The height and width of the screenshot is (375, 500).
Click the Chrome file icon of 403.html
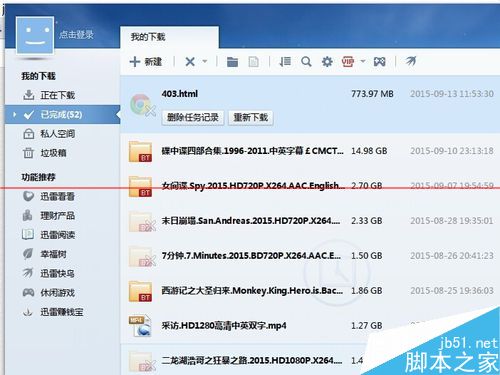coord(142,105)
